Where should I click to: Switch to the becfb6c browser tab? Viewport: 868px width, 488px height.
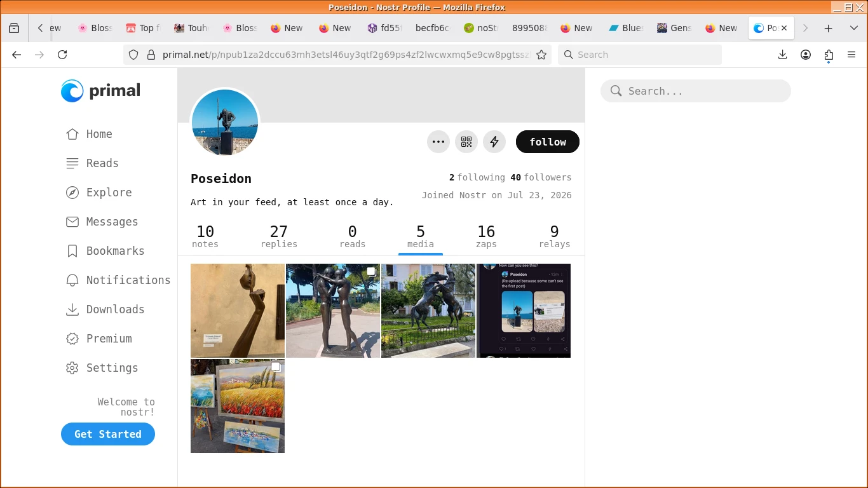(433, 28)
